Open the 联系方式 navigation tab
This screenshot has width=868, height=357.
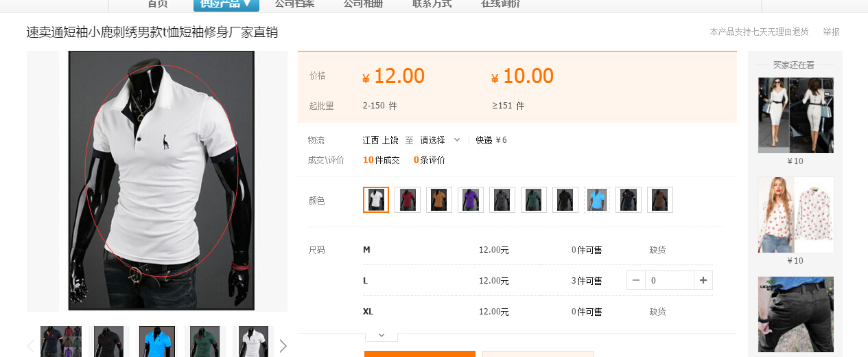(432, 4)
